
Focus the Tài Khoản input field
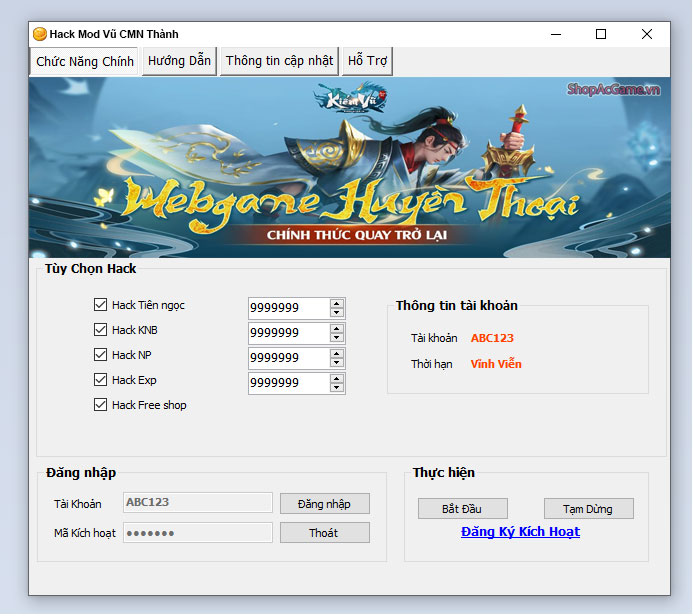pyautogui.click(x=198, y=502)
